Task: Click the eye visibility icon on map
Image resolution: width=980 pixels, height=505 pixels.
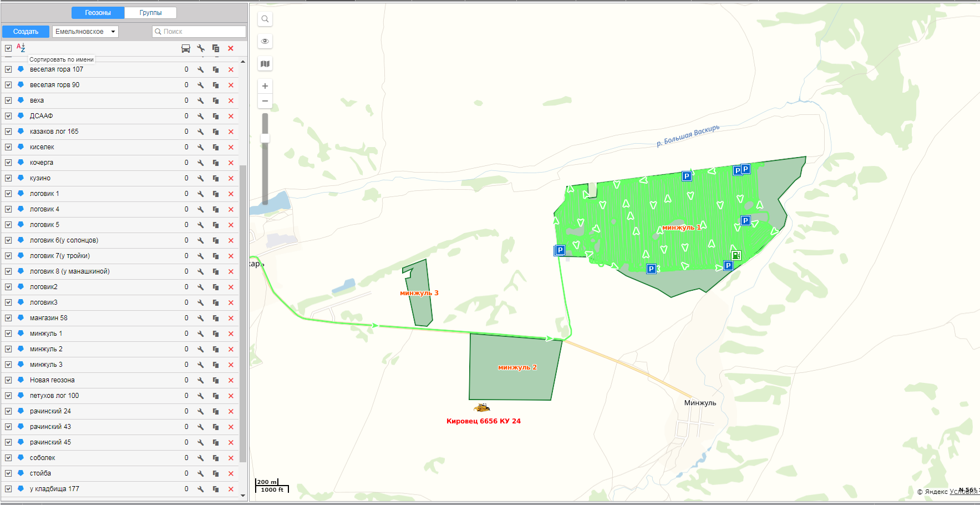Action: [265, 41]
